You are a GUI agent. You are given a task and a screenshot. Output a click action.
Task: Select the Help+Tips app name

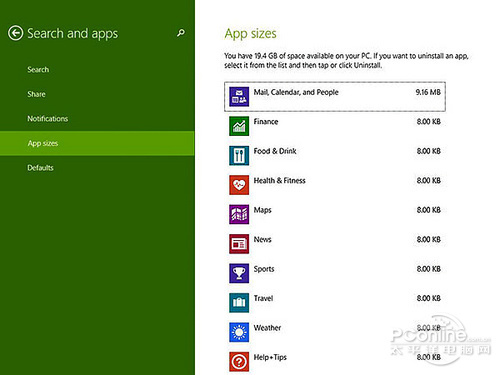[x=270, y=357]
